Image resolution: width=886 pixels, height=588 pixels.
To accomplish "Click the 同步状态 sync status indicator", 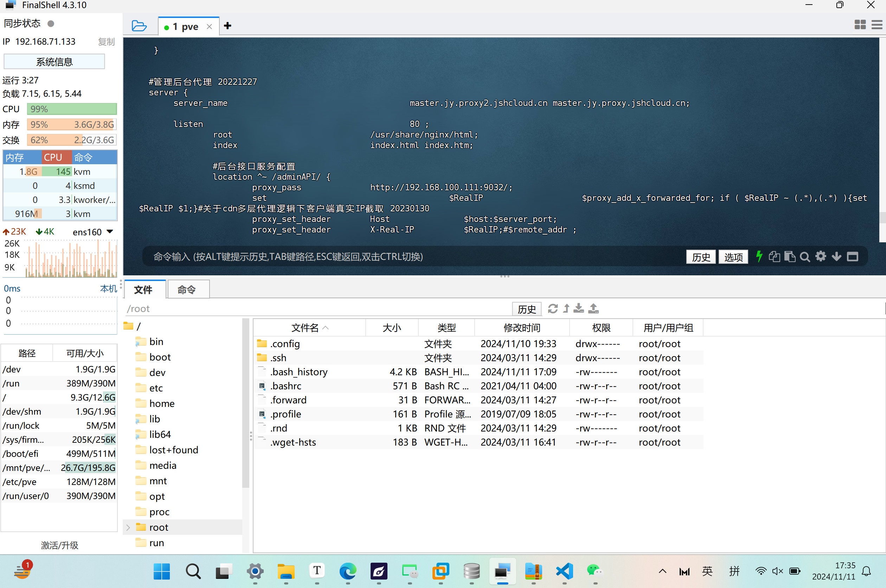I will click(x=51, y=24).
